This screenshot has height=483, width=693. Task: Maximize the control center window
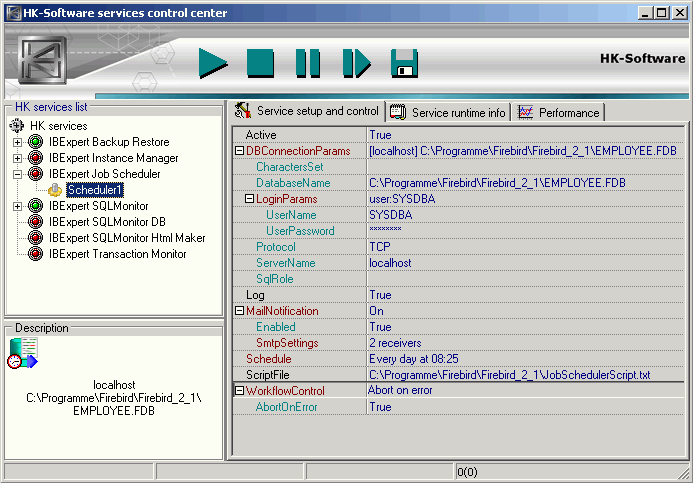tap(662, 13)
